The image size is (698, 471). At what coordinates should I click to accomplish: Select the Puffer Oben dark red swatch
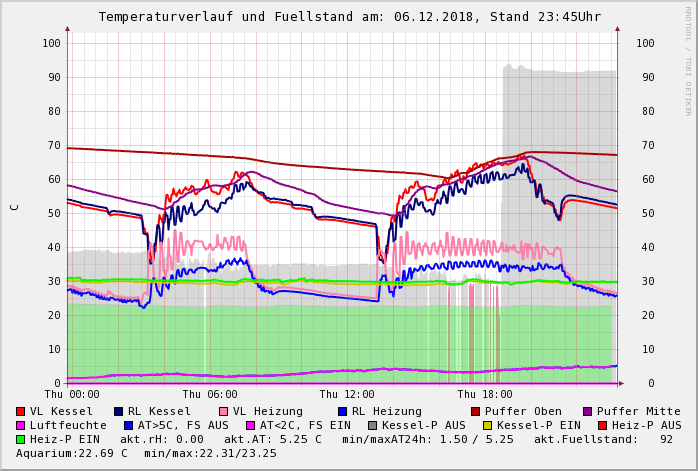pos(475,411)
